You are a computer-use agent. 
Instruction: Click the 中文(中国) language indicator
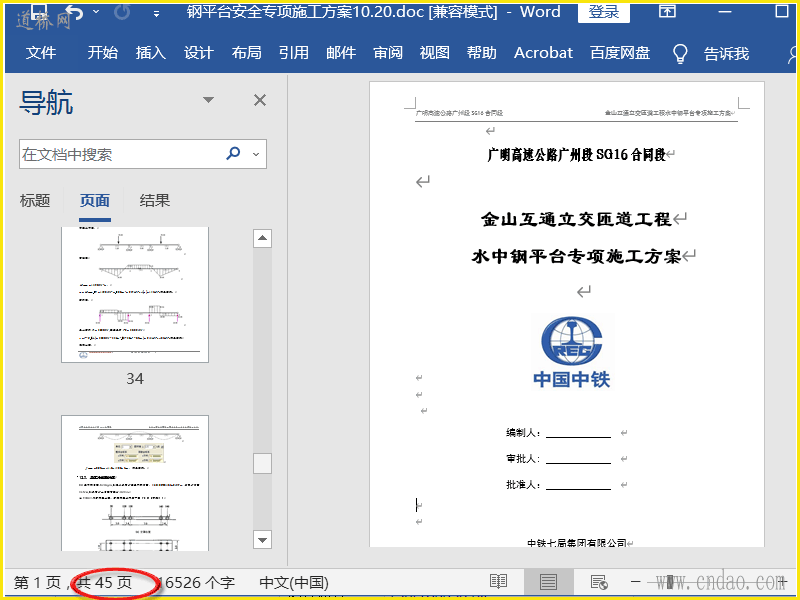[x=294, y=582]
